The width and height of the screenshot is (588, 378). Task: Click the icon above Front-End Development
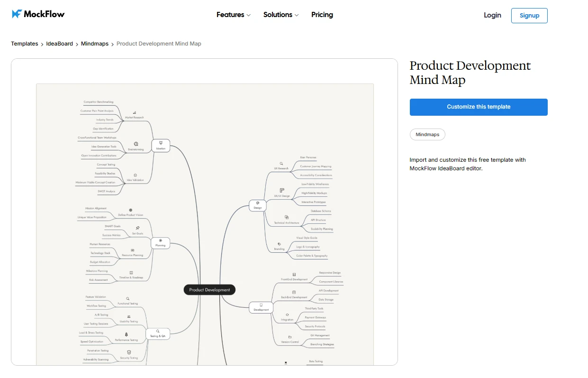point(294,274)
